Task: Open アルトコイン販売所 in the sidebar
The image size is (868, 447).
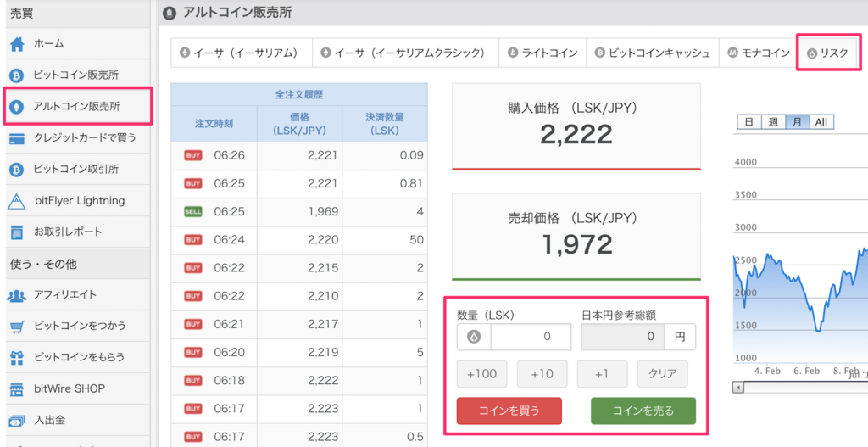Action: point(77,106)
